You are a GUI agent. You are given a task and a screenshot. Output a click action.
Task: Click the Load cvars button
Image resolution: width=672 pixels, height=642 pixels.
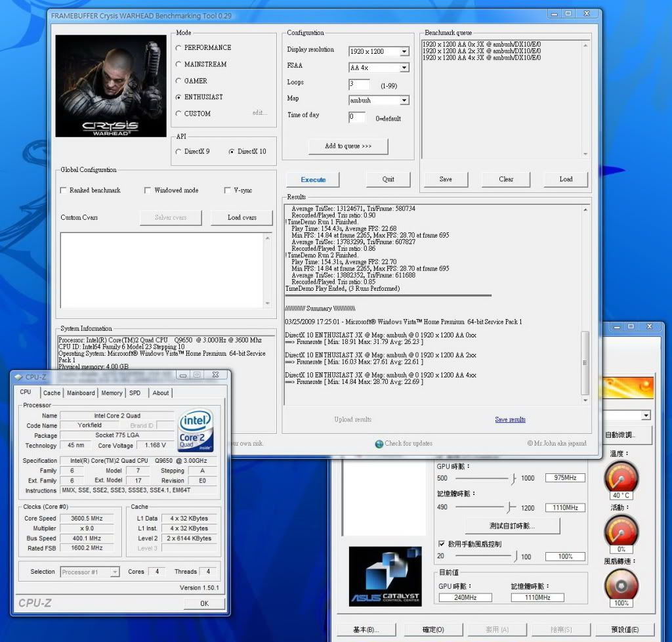click(x=242, y=218)
